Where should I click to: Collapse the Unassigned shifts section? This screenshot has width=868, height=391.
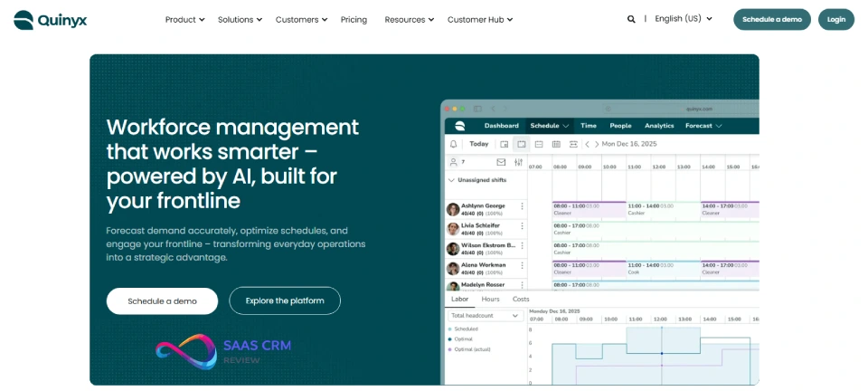tap(452, 180)
